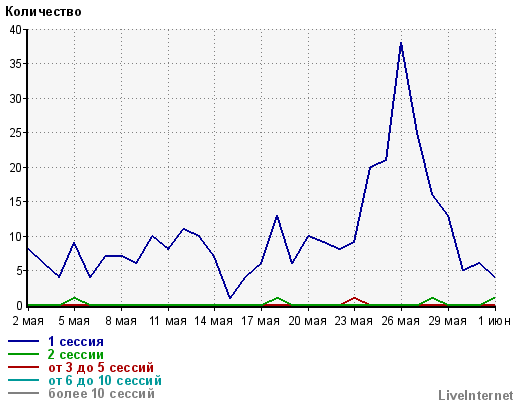
Task: Click the red line swatch in legend
Action: [x=23, y=367]
